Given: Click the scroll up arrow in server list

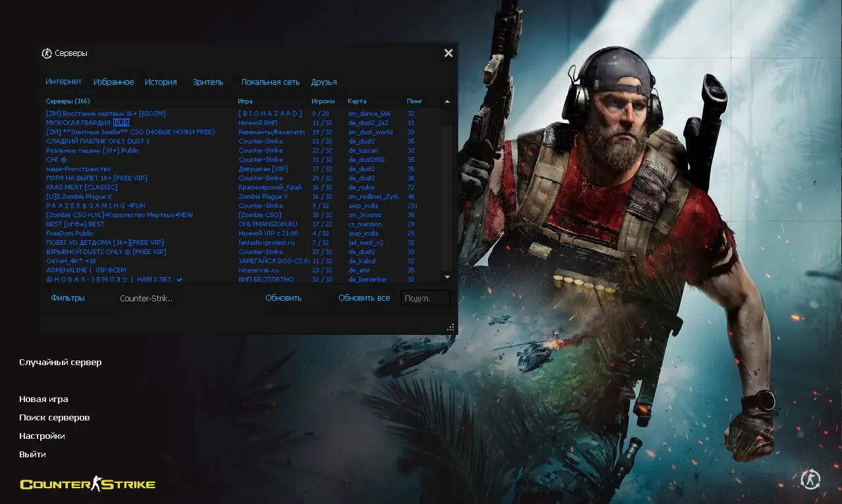Looking at the screenshot, I should tap(448, 101).
